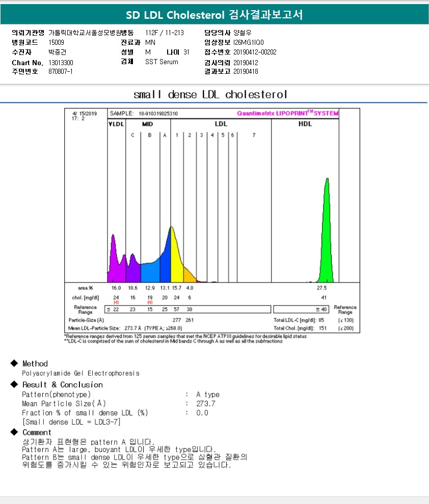Click Total Chol. value "151"
Image resolution: width=429 pixels, height=504 pixels.
(x=323, y=328)
